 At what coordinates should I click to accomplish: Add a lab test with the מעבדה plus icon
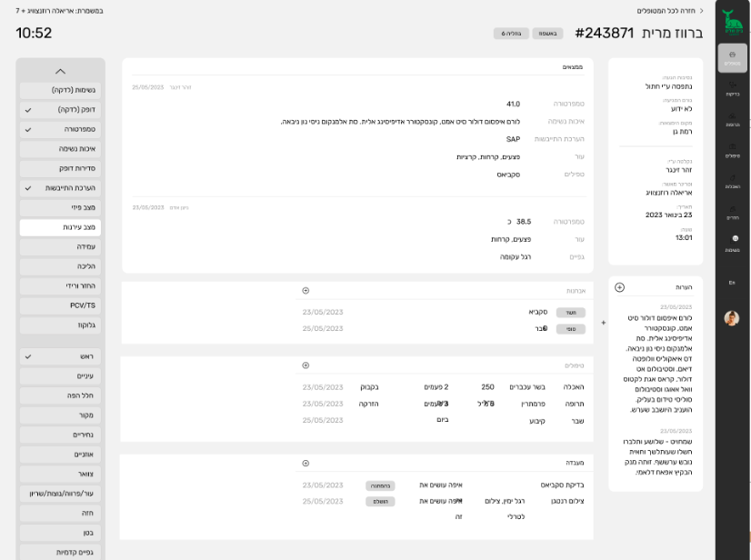[305, 464]
